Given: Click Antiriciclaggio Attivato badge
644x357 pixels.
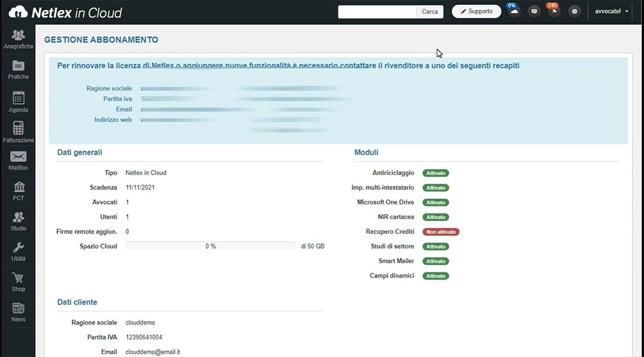Looking at the screenshot, I should point(436,173).
